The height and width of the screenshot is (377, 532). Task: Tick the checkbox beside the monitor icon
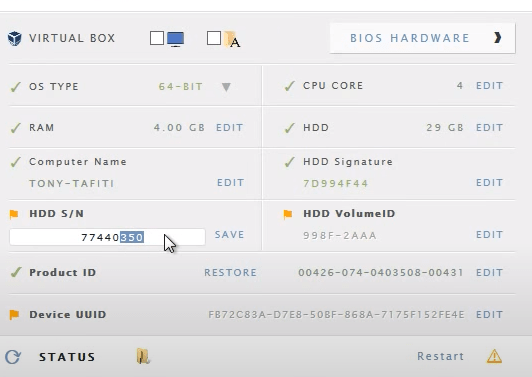pos(157,38)
